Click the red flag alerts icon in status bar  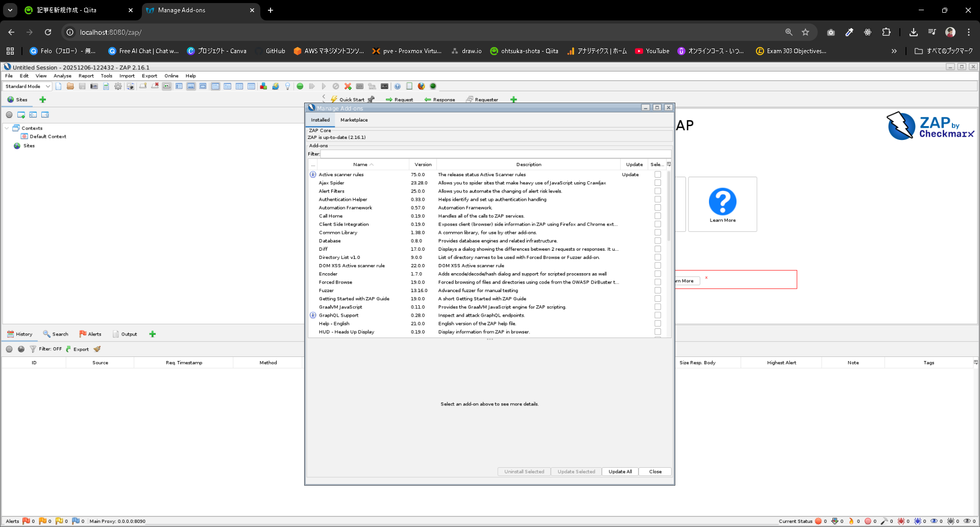[x=26, y=521]
